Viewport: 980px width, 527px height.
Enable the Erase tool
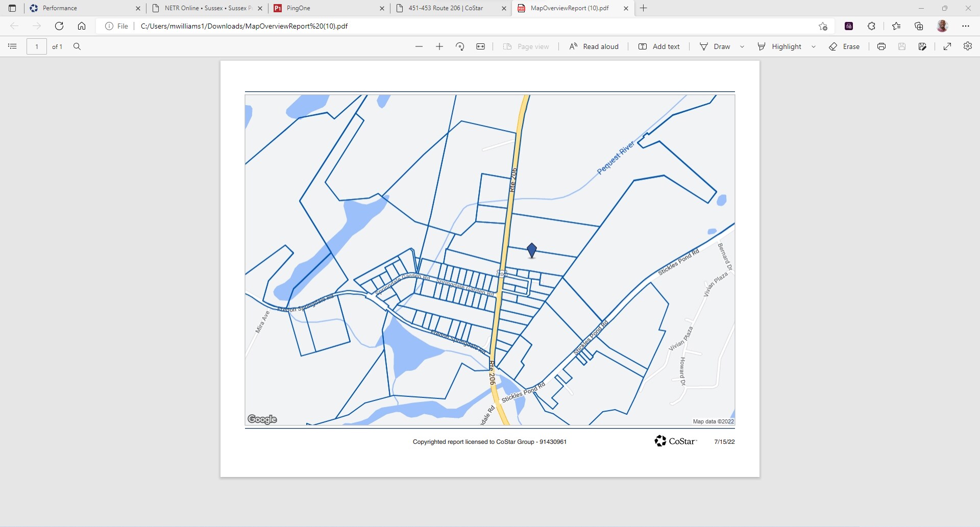[x=845, y=46]
